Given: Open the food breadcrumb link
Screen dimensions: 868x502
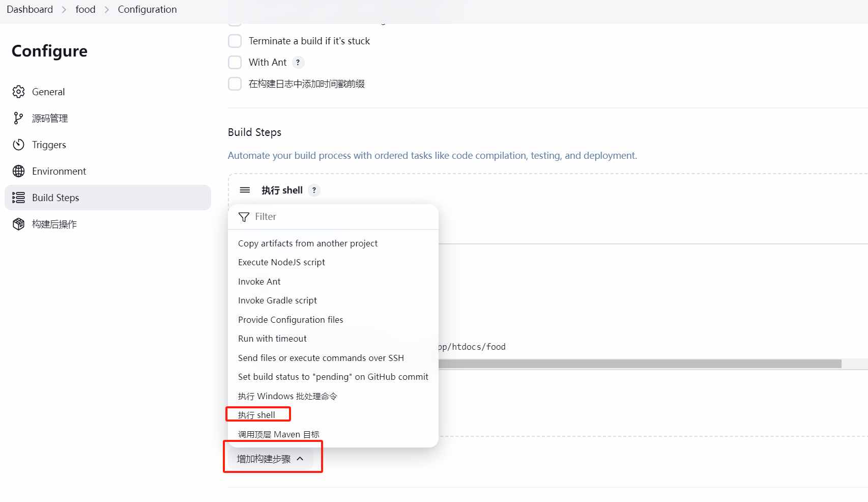Looking at the screenshot, I should tap(85, 9).
